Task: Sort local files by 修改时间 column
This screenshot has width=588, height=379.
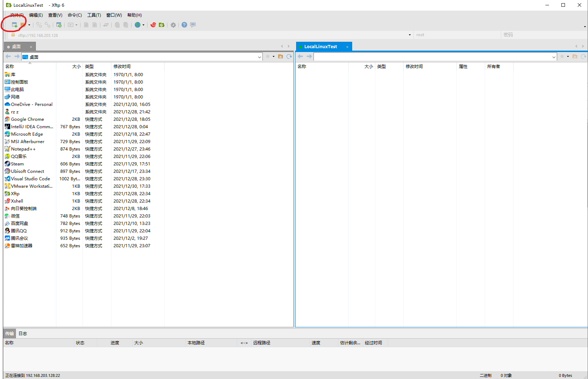Action: 138,66
